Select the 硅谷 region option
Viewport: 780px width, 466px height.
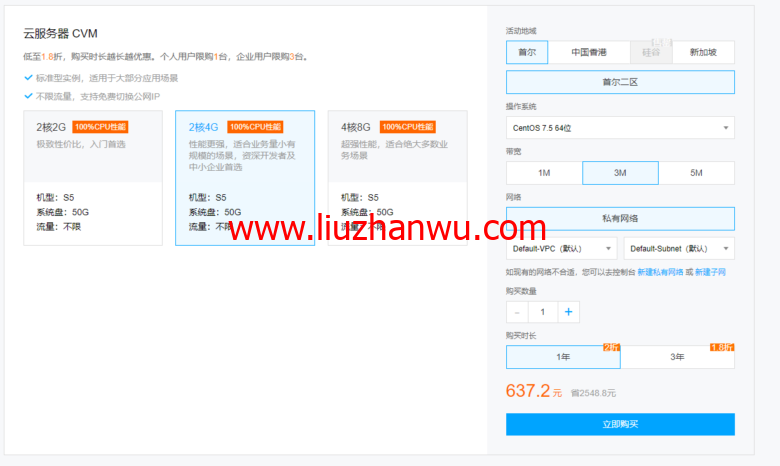[x=651, y=52]
